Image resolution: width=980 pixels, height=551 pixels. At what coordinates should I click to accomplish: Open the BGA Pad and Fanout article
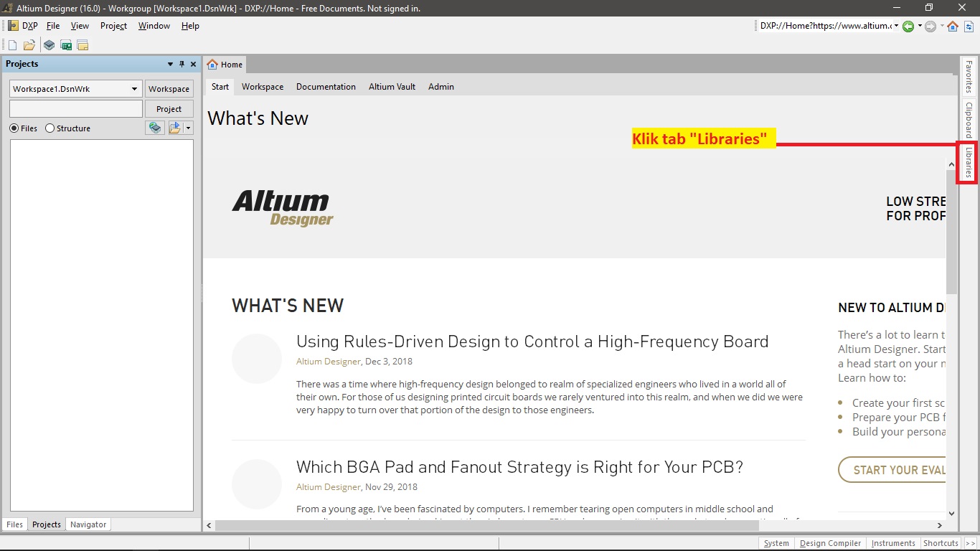(x=519, y=467)
